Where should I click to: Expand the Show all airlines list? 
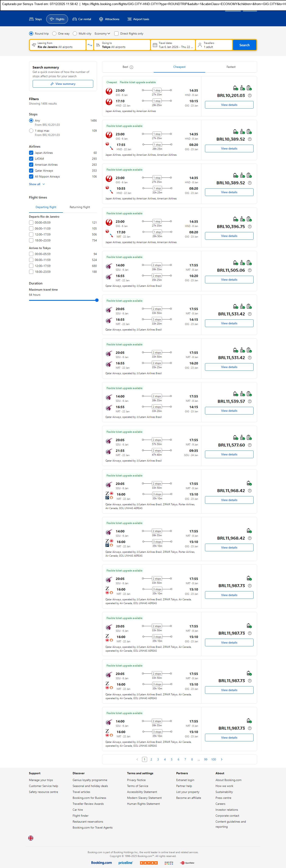pyautogui.click(x=37, y=184)
